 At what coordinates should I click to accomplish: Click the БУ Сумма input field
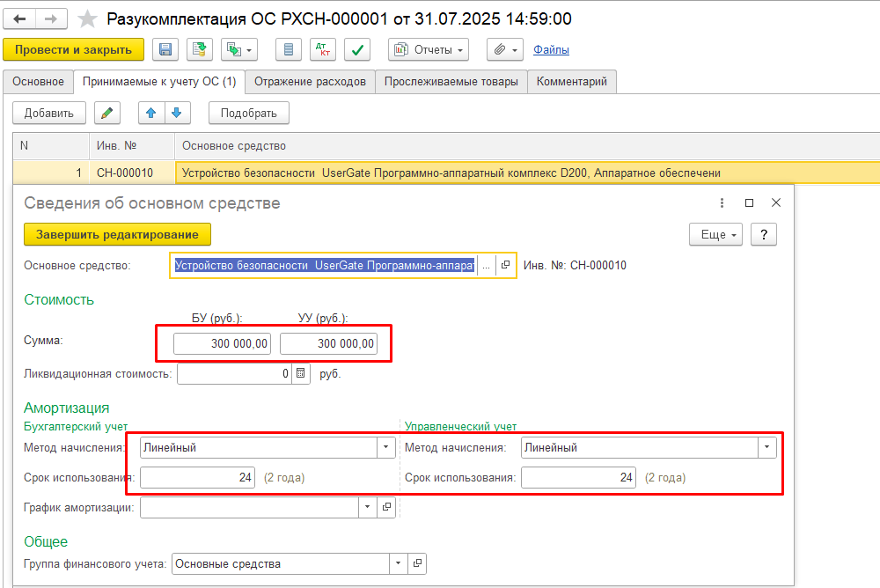point(222,343)
